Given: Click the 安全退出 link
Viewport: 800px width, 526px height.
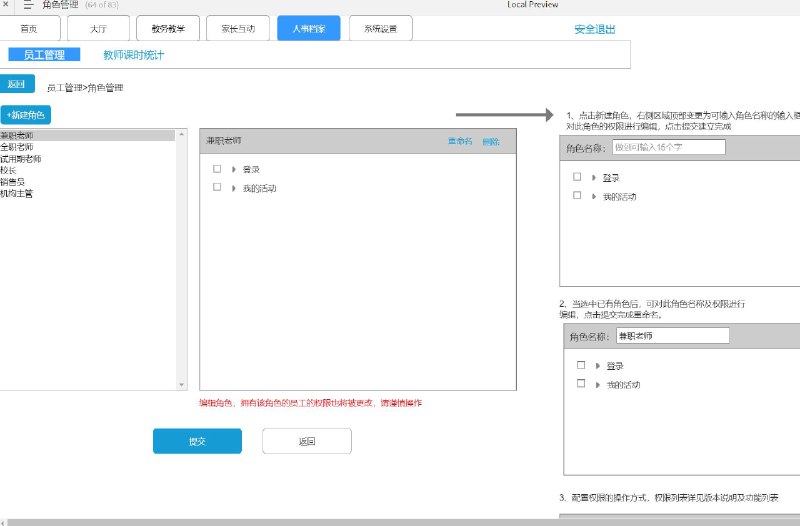Looking at the screenshot, I should pos(595,29).
